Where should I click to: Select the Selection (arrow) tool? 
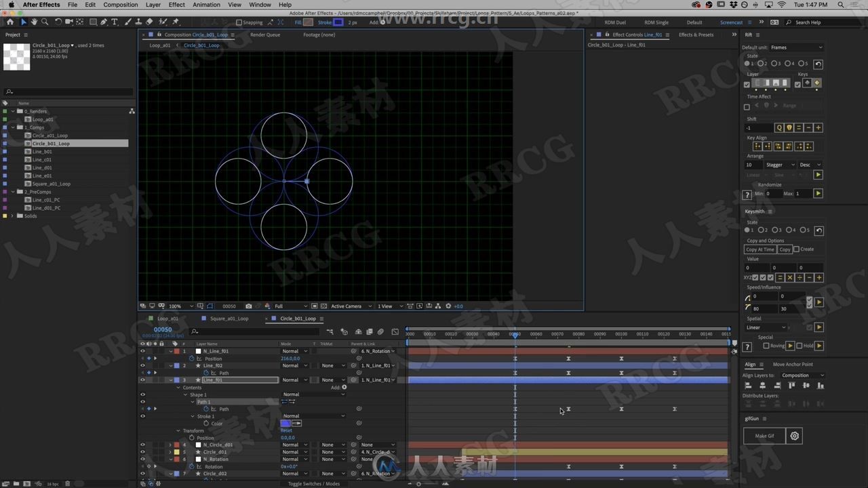pyautogui.click(x=23, y=22)
